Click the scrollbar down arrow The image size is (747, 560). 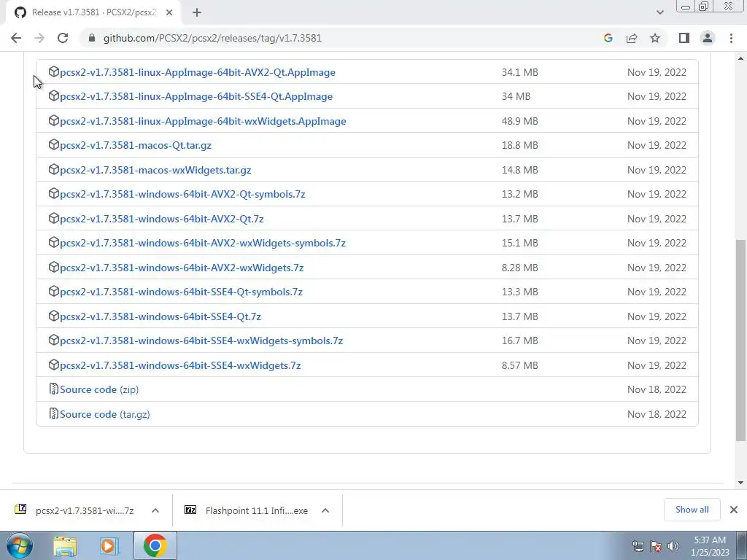(x=741, y=483)
